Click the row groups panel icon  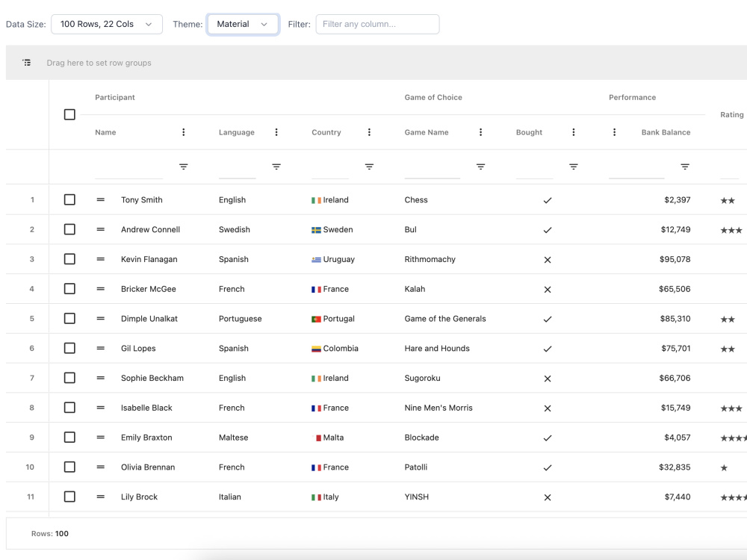(x=27, y=63)
